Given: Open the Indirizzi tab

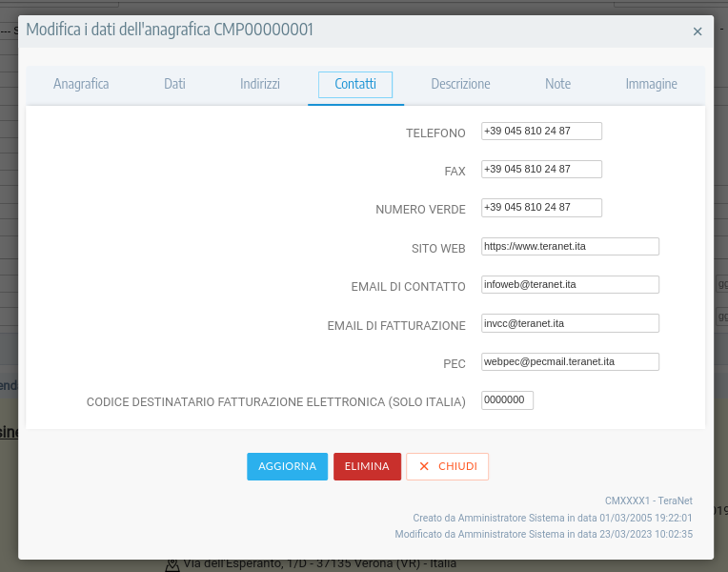Looking at the screenshot, I should [x=260, y=84].
